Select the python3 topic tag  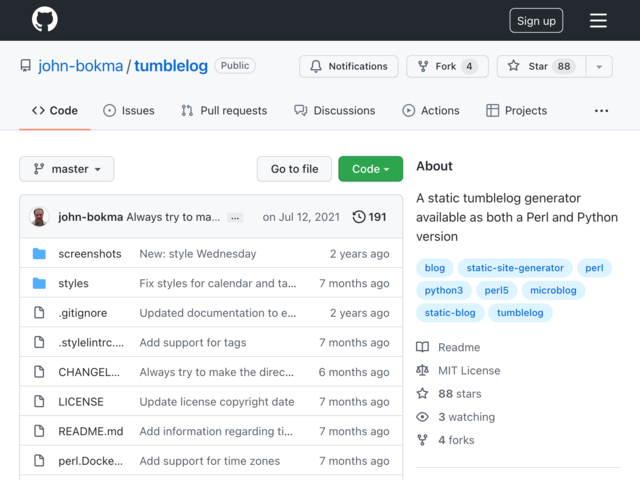[444, 290]
